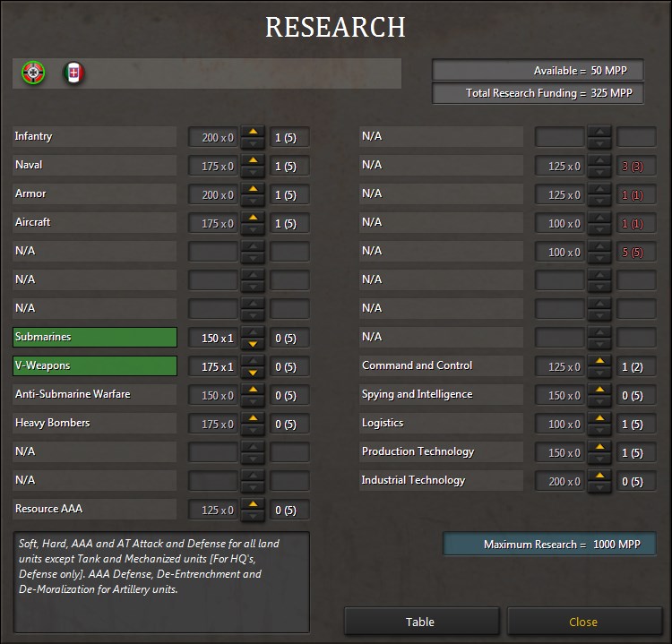Increase Command and Control research up arrow
Viewport: 672px width, 644px height.
click(600, 361)
